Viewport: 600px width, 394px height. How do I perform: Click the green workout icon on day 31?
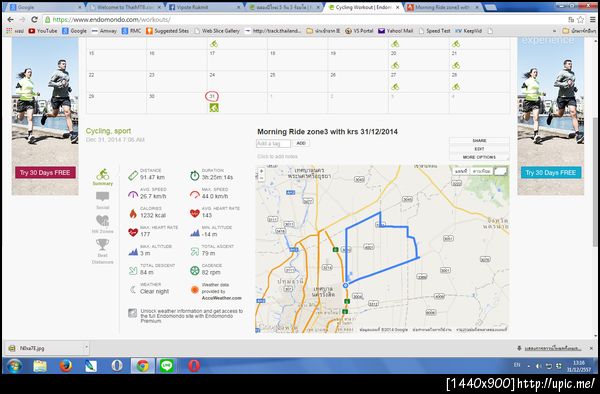coord(214,108)
